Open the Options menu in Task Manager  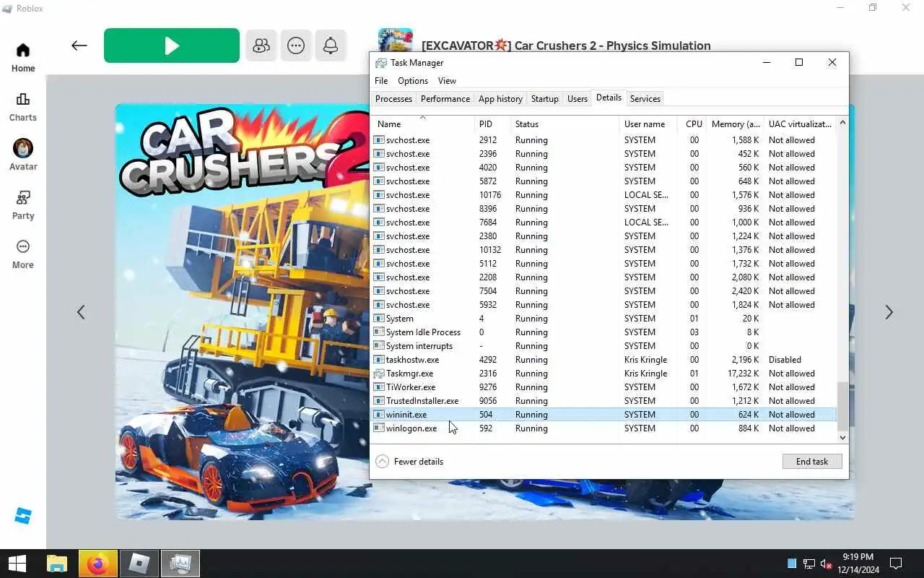pos(413,81)
